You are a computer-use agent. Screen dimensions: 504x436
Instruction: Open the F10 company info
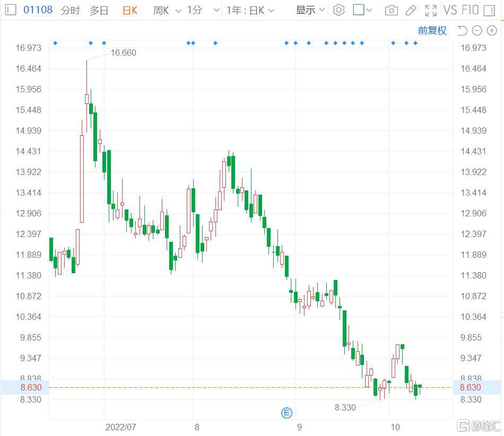pyautogui.click(x=470, y=10)
